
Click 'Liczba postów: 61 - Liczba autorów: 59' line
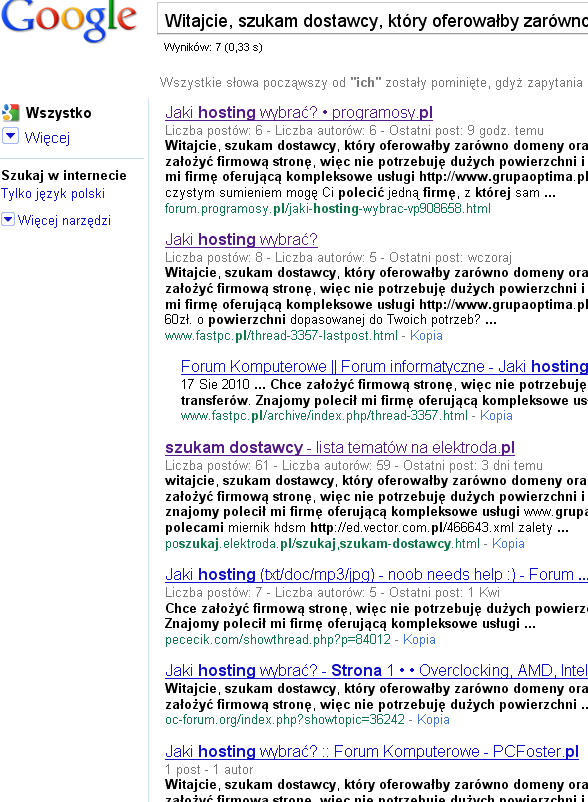[x=354, y=465]
